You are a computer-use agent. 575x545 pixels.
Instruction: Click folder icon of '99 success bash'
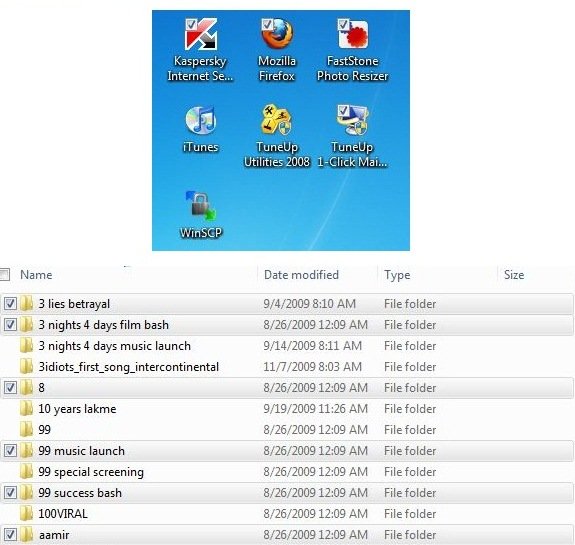pos(26,493)
